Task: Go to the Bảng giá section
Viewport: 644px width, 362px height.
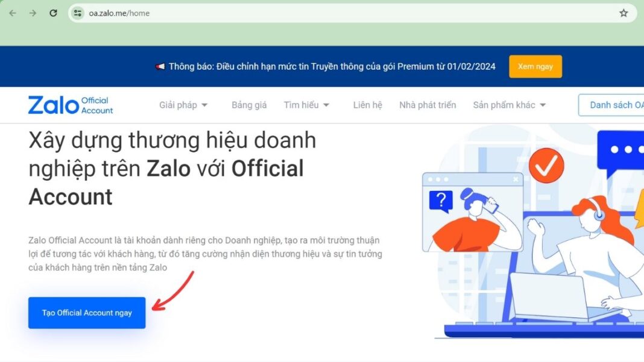Action: click(249, 105)
